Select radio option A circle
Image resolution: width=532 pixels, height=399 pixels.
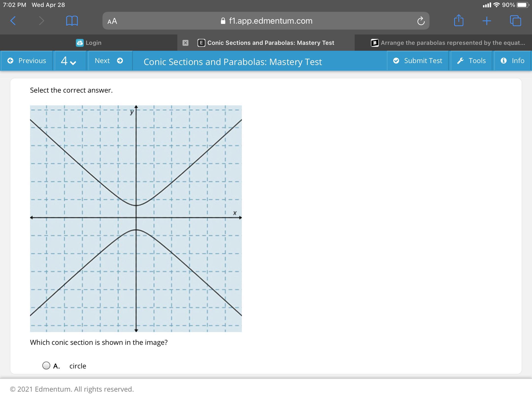(x=46, y=366)
